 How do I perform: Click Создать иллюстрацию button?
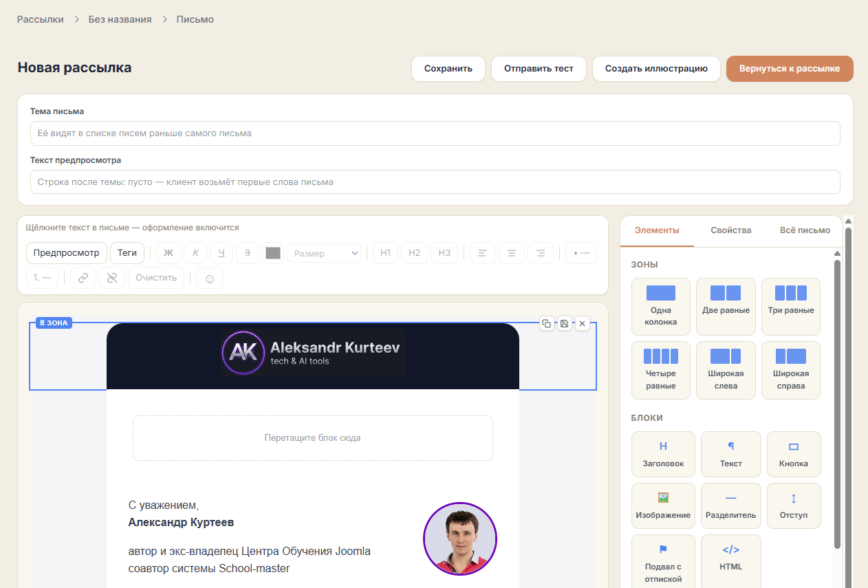(x=656, y=69)
